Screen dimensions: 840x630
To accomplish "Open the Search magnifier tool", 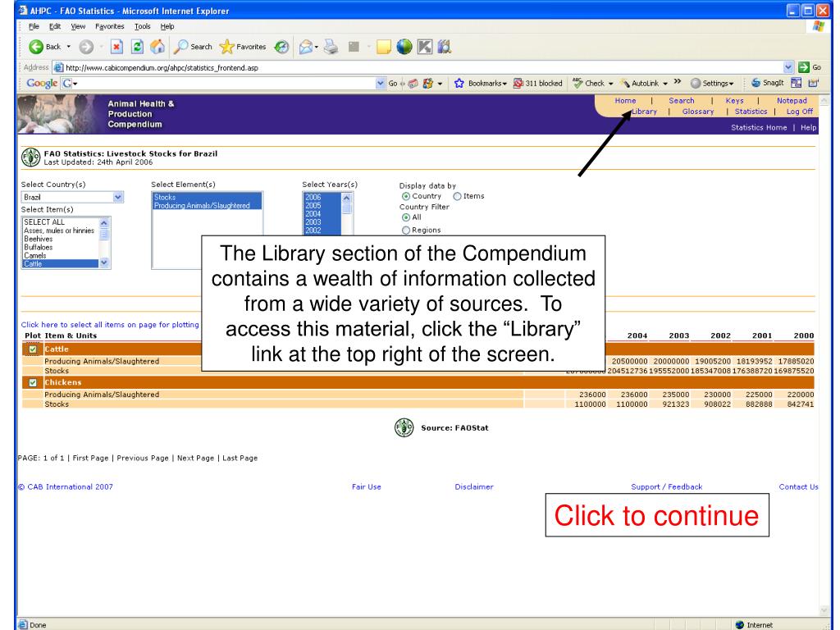I will (x=194, y=47).
